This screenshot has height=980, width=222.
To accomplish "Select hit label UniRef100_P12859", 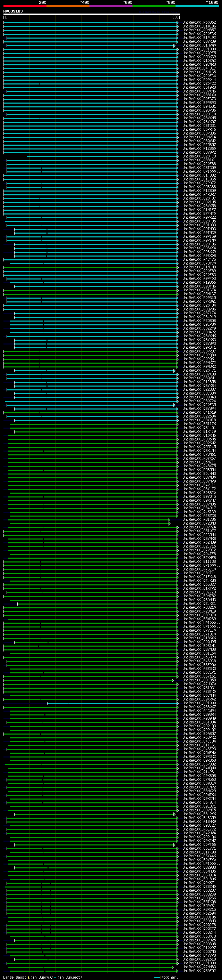I will 199,191.
